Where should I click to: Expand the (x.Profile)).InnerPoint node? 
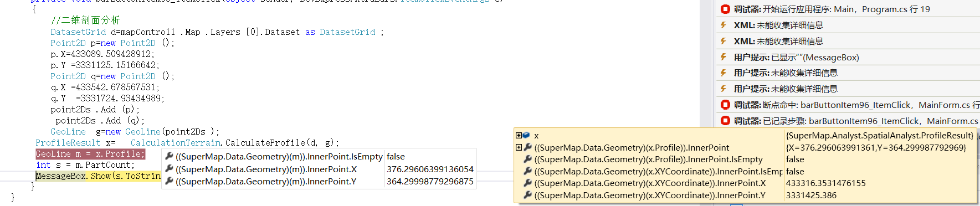[x=519, y=147]
